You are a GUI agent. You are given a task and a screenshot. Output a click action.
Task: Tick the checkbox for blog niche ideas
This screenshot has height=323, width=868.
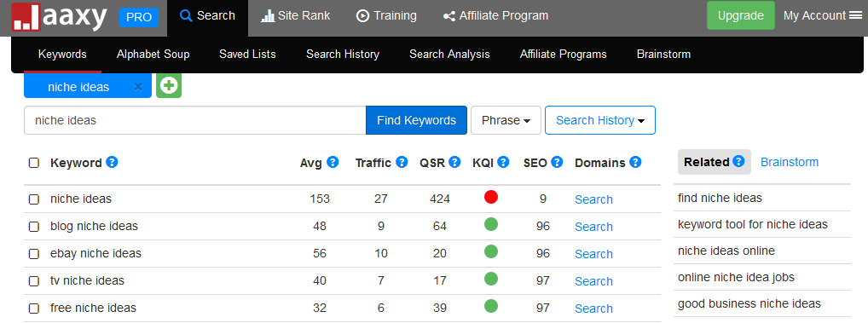[x=34, y=226]
